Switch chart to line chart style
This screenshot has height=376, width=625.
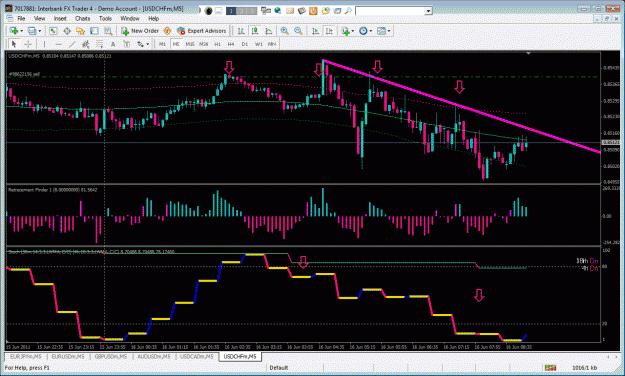(x=269, y=31)
